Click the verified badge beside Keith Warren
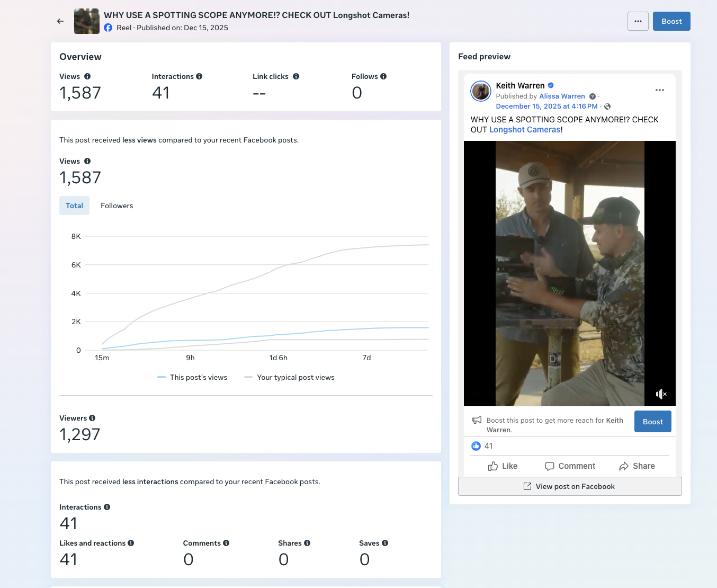This screenshot has width=717, height=588. tap(551, 85)
